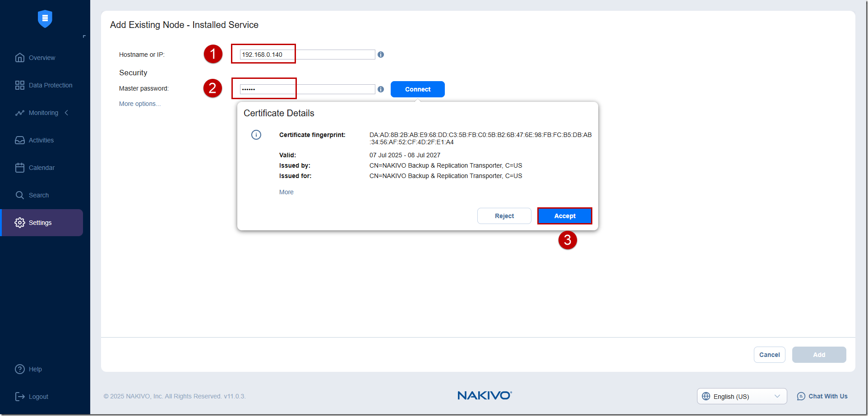Open Activities menu item
Viewport: 868px width, 416px height.
(x=42, y=140)
